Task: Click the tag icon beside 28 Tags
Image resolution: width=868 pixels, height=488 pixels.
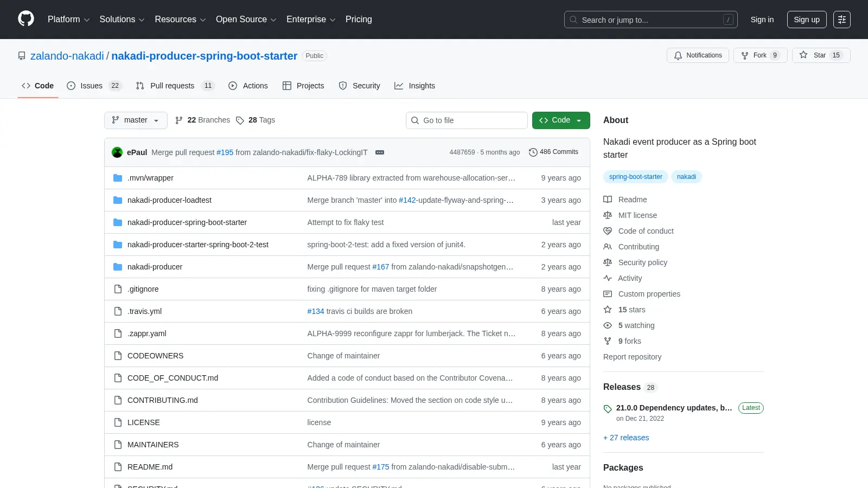Action: point(240,120)
